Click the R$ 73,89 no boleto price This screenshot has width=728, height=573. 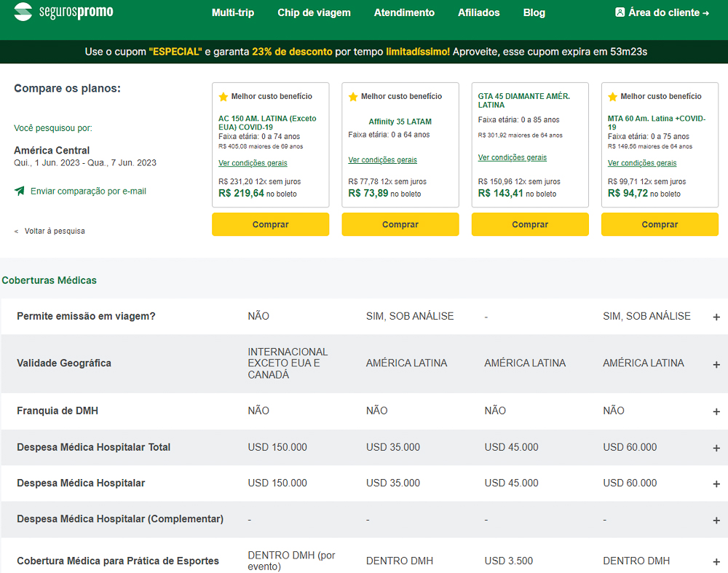pyautogui.click(x=385, y=193)
